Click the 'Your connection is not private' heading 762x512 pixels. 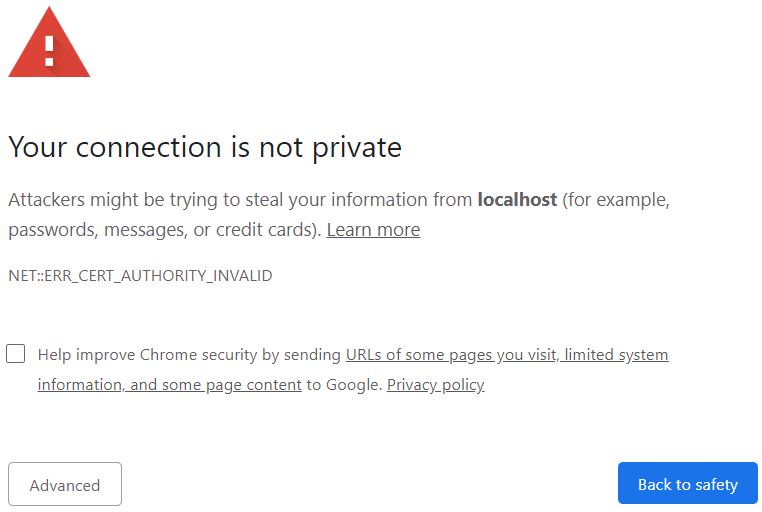pyautogui.click(x=205, y=147)
